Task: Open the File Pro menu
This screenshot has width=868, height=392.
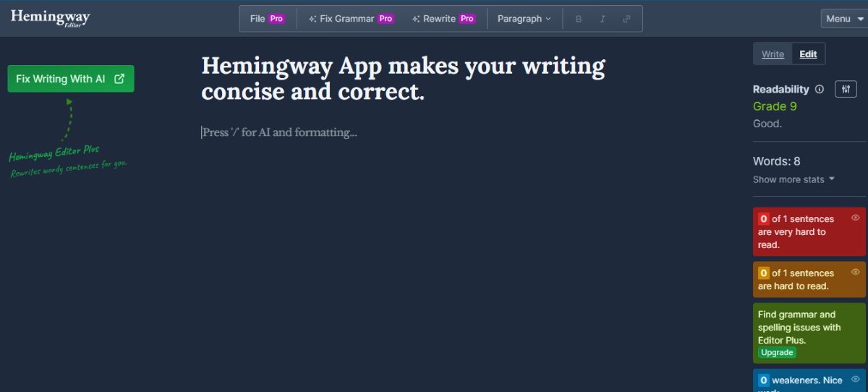Action: 267,19
